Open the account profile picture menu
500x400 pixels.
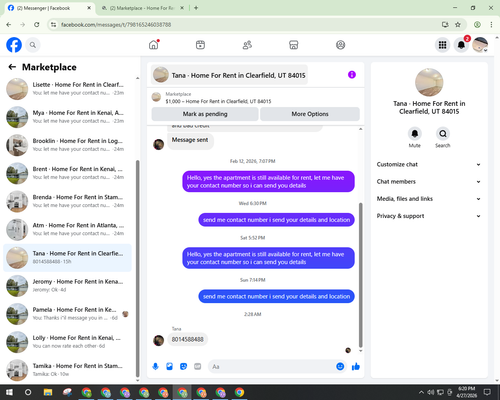pos(480,45)
